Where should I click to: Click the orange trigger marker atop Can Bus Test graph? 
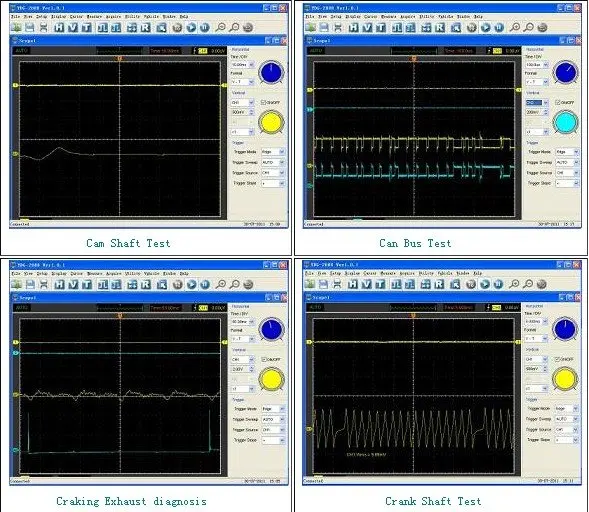coord(414,59)
